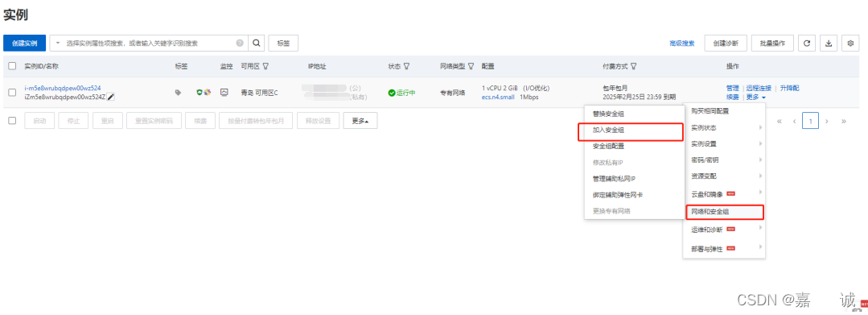Click the filter funnel next to 状态
868x315 pixels.
[406, 66]
